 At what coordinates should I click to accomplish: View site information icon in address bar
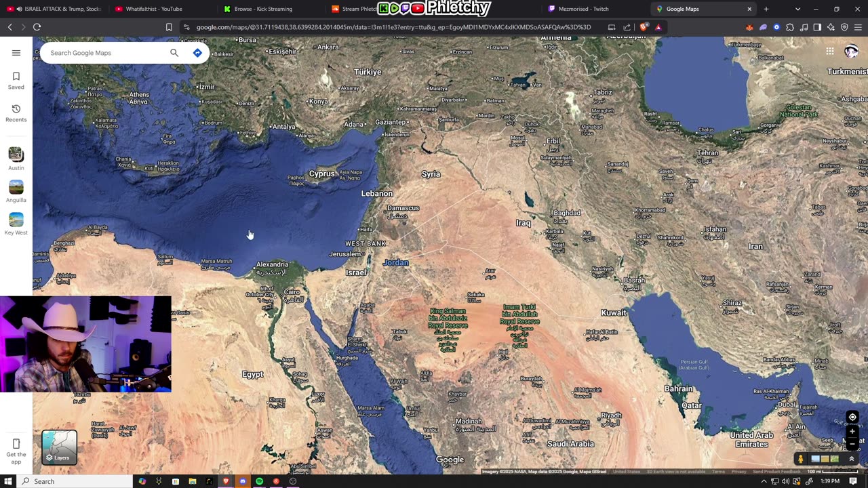[186, 27]
